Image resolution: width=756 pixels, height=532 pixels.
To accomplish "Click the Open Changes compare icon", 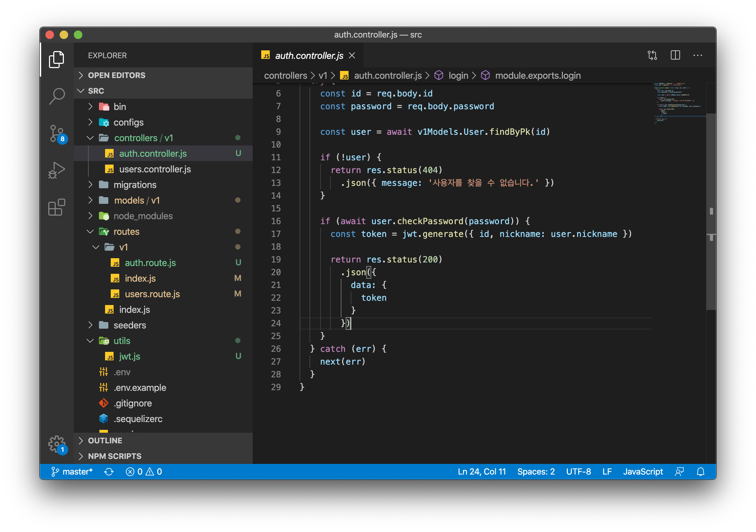I will pyautogui.click(x=652, y=55).
